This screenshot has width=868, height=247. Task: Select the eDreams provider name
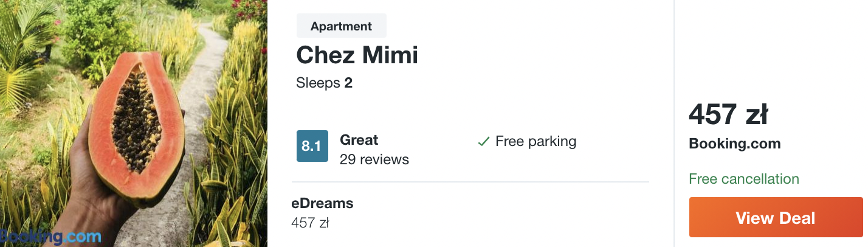click(322, 203)
